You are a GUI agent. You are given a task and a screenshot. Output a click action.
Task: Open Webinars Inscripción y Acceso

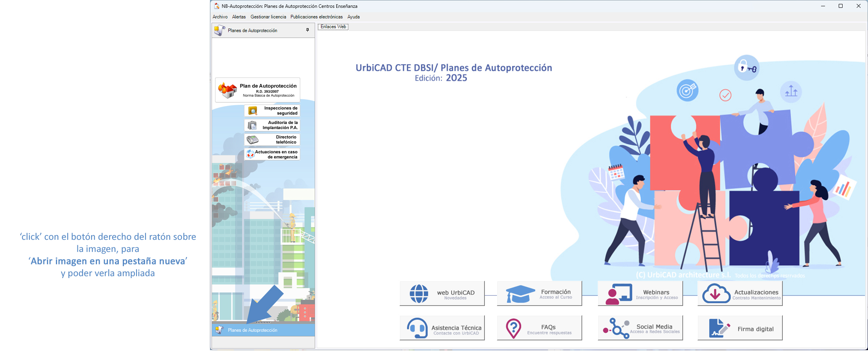pyautogui.click(x=640, y=293)
